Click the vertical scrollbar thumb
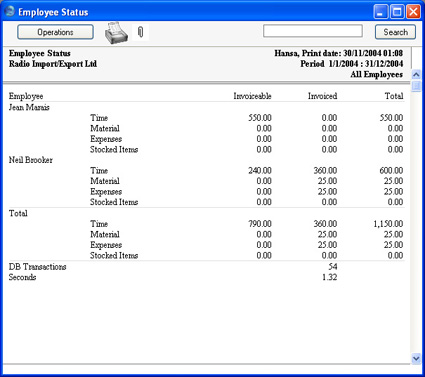 point(416,85)
